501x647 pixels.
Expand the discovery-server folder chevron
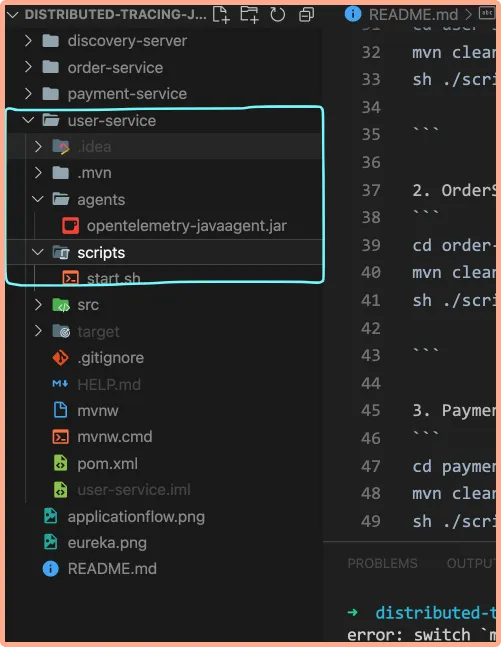[x=28, y=40]
